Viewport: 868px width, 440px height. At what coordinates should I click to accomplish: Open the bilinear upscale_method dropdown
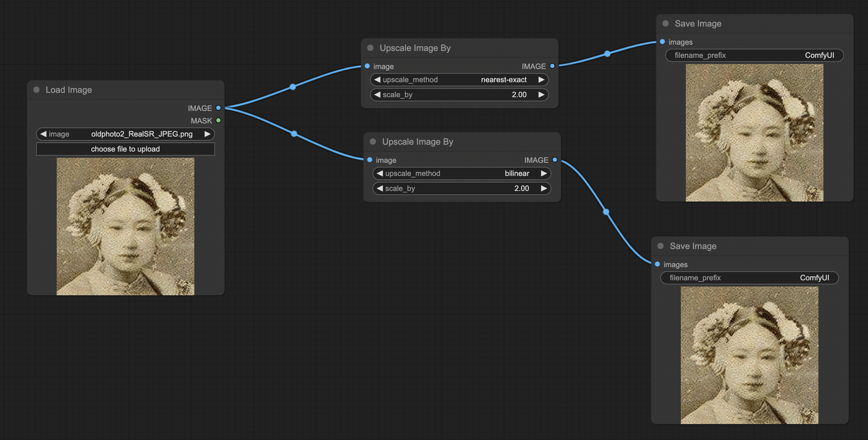click(x=462, y=173)
